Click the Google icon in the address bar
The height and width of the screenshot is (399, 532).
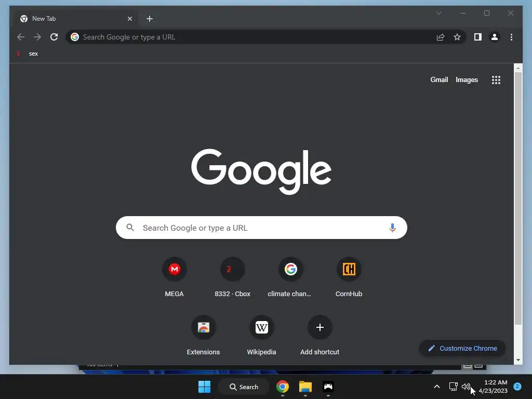75,37
